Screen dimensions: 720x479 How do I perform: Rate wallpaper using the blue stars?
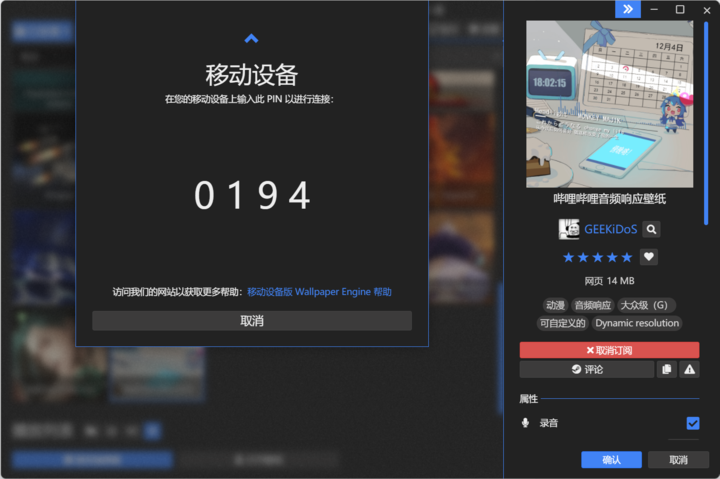click(597, 257)
